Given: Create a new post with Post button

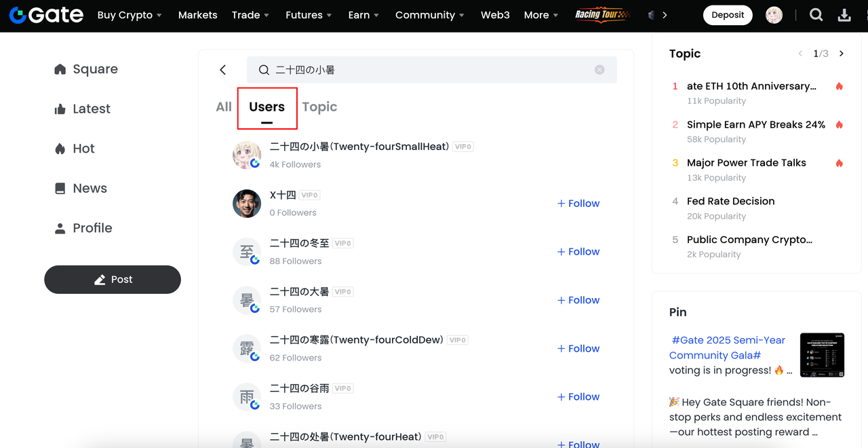Looking at the screenshot, I should (113, 280).
